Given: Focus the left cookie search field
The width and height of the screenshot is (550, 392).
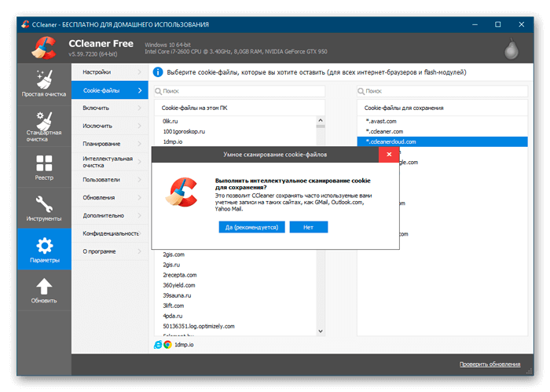Looking at the screenshot, I should [239, 91].
